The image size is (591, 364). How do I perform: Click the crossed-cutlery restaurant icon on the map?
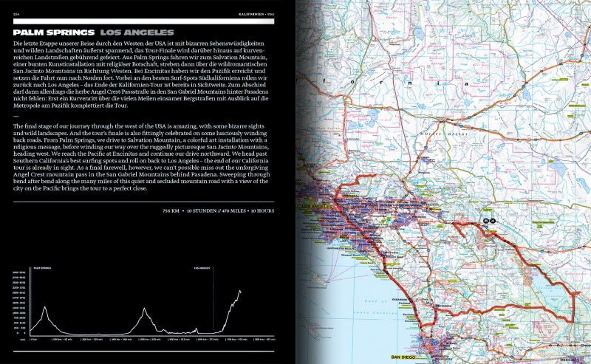click(492, 222)
